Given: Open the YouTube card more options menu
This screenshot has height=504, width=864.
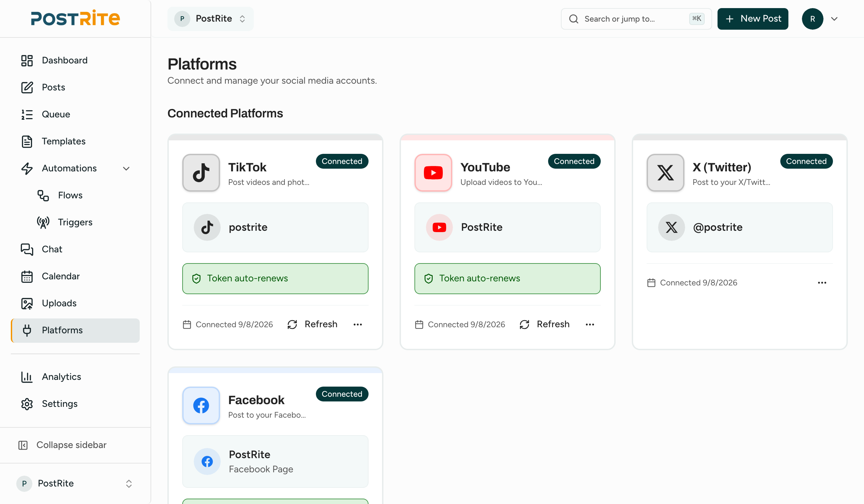Looking at the screenshot, I should click(x=590, y=324).
